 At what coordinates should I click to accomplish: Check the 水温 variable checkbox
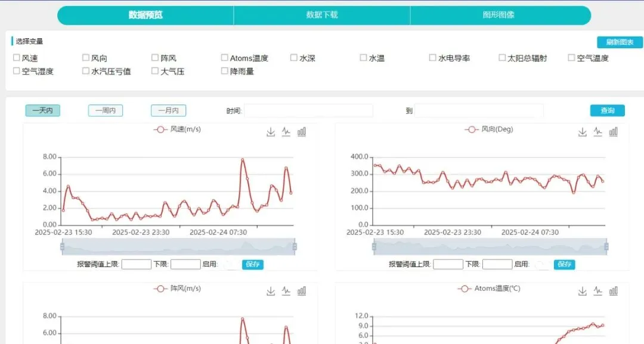[x=363, y=57]
